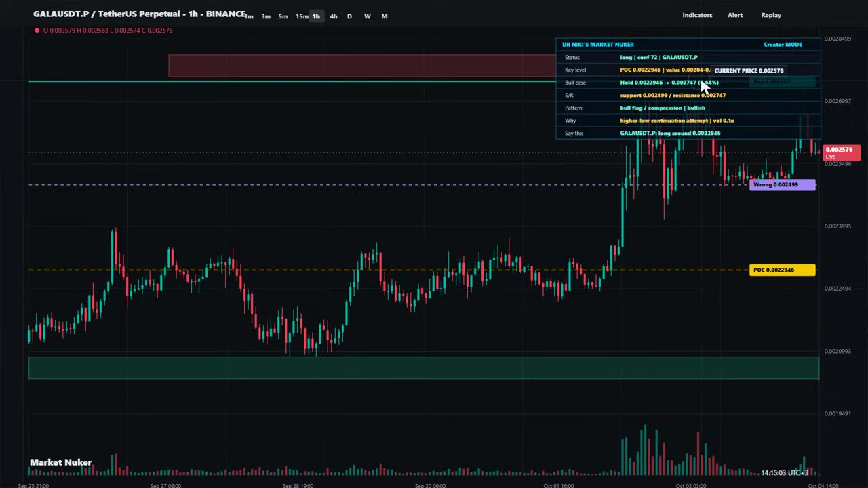Click the red live price 0.002576 tag
Viewport: 868px width, 488px height.
(842, 152)
